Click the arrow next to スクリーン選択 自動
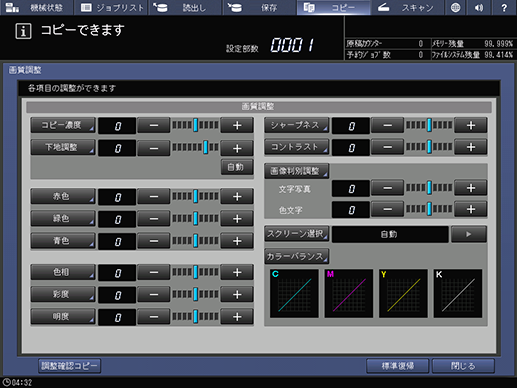 469,234
